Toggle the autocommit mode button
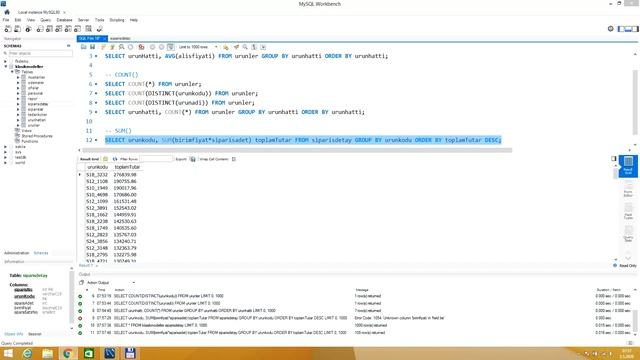 [171, 47]
